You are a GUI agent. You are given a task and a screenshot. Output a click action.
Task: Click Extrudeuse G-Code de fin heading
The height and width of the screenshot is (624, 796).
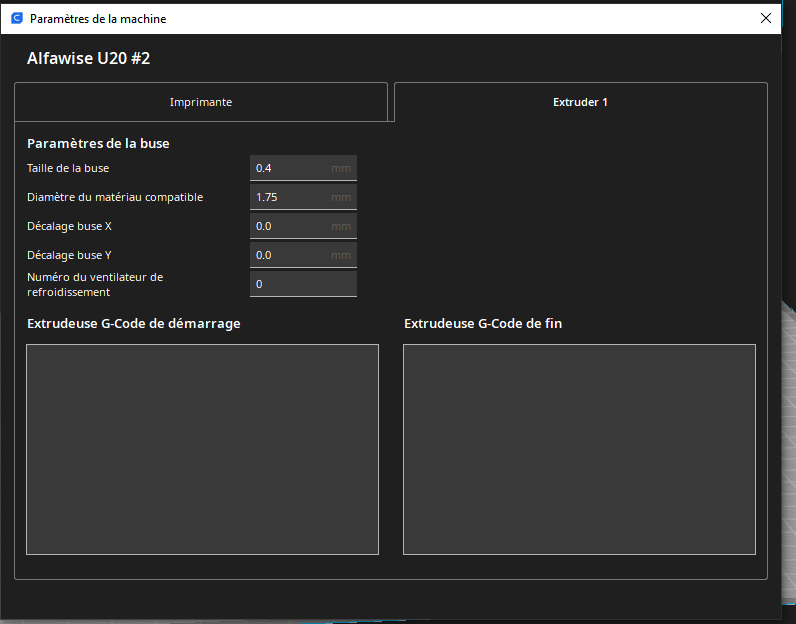coord(483,324)
